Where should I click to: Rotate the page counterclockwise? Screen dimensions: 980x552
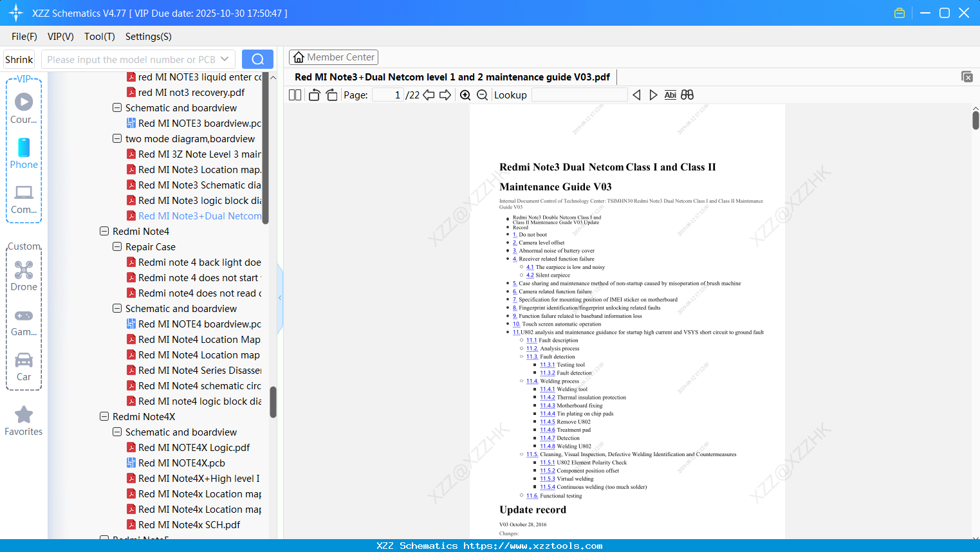[315, 95]
